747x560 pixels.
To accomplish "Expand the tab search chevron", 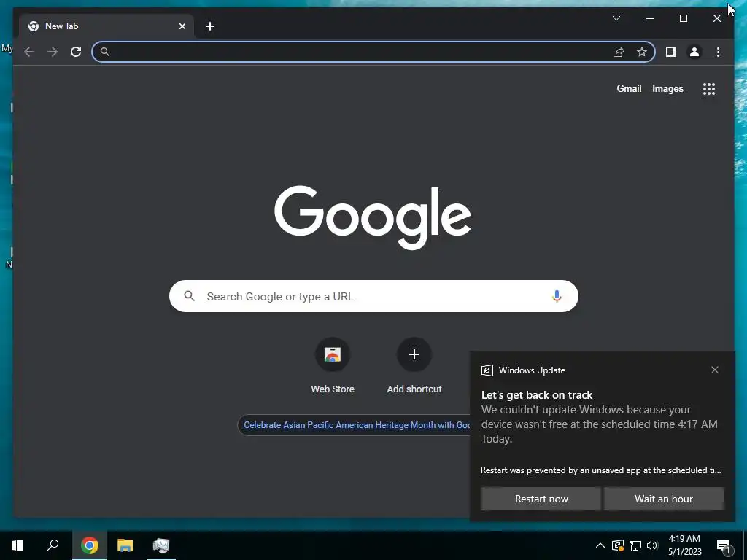I will [616, 18].
